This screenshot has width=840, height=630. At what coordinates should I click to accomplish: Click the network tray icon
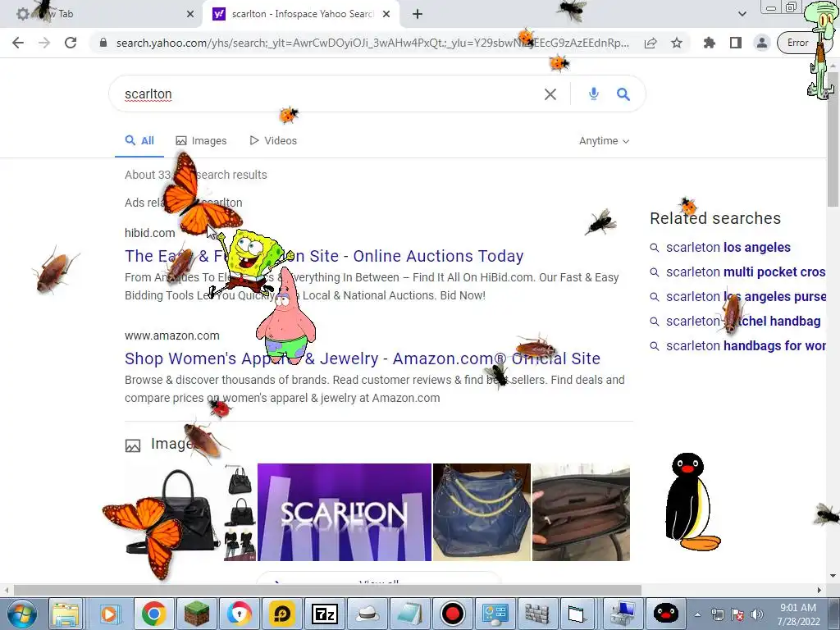tap(717, 614)
